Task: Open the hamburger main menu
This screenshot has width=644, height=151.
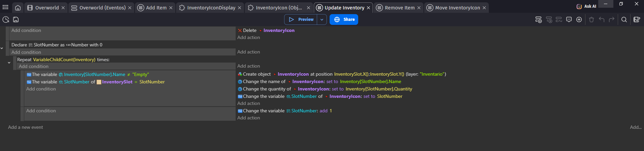Action: 5,7
